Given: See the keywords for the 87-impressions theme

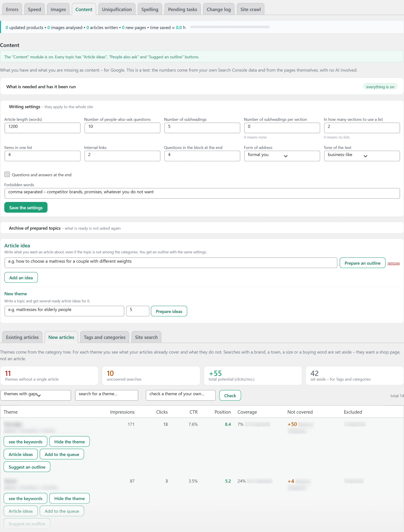Looking at the screenshot, I should tap(25, 498).
